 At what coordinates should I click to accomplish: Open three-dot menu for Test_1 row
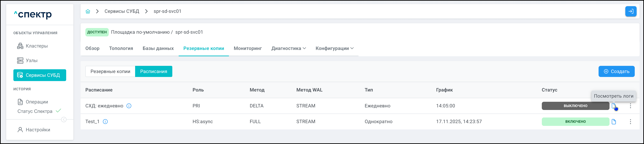pos(630,122)
